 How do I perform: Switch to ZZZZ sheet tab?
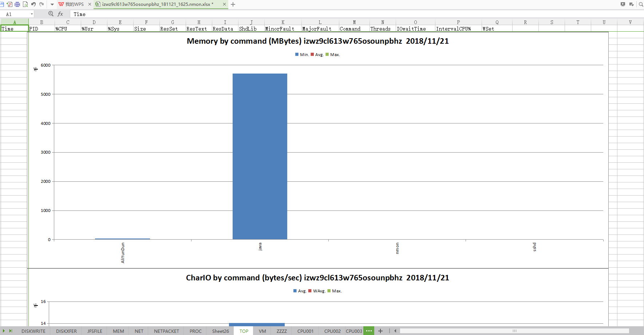click(282, 331)
